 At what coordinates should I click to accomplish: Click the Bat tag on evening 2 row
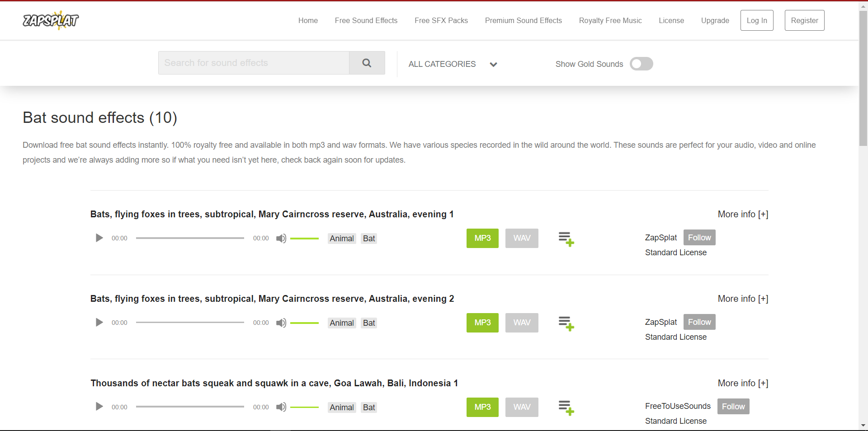point(369,323)
